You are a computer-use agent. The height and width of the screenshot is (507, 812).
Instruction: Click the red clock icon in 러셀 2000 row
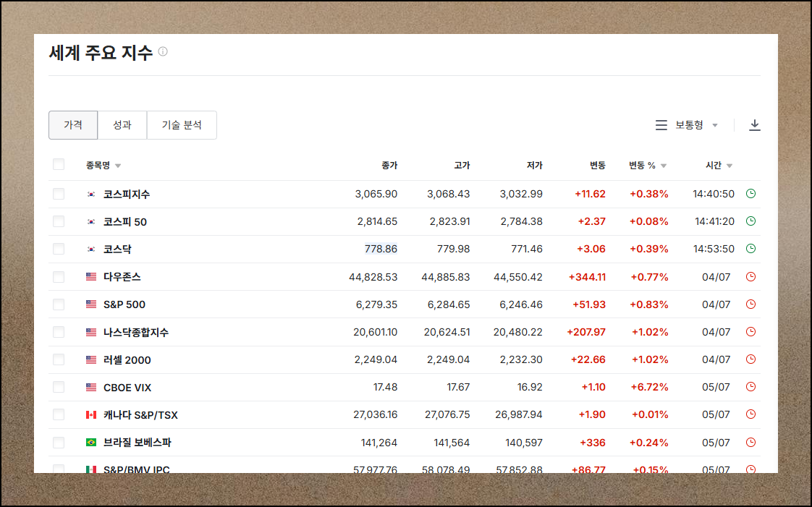(750, 359)
